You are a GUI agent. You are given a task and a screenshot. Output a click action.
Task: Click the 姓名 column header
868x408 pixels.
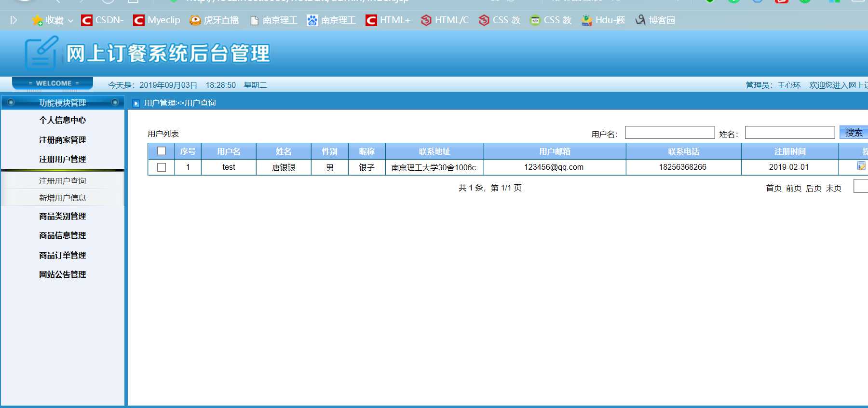click(284, 151)
